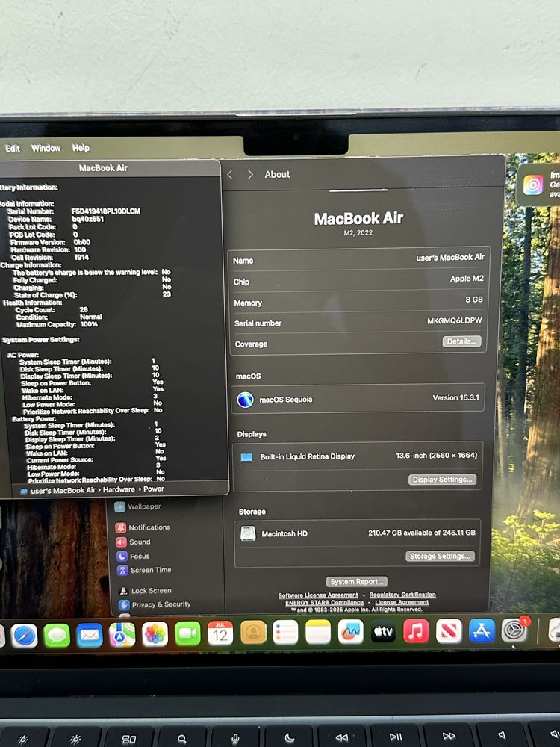Open Maps from the Dock
The width and height of the screenshot is (560, 747).
[x=122, y=634]
